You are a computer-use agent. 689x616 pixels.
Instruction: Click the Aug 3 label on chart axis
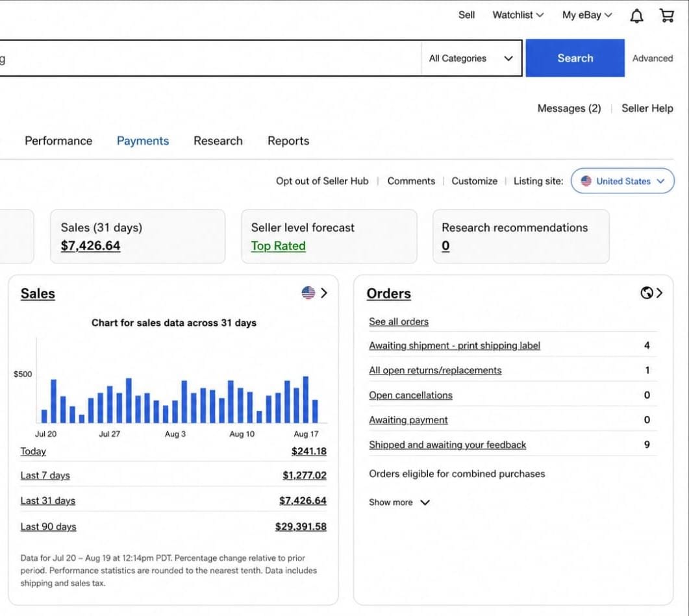[x=175, y=434]
